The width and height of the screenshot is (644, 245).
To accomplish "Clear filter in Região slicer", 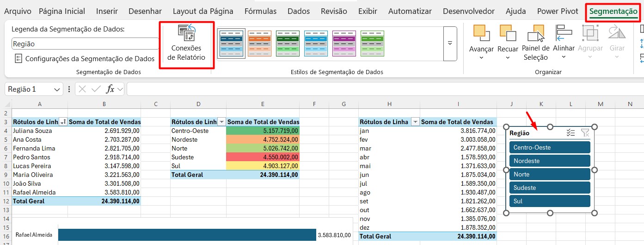I will 585,133.
